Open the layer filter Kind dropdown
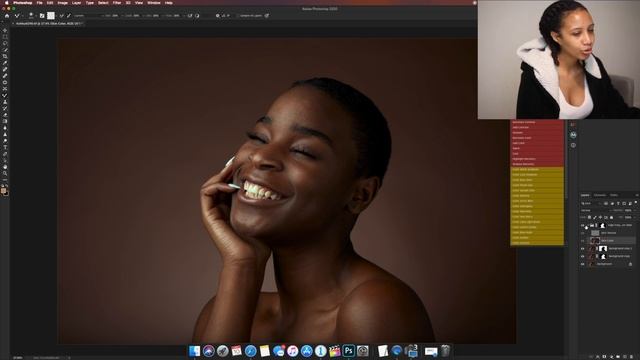Screen dimensions: 640x360 click(591, 203)
